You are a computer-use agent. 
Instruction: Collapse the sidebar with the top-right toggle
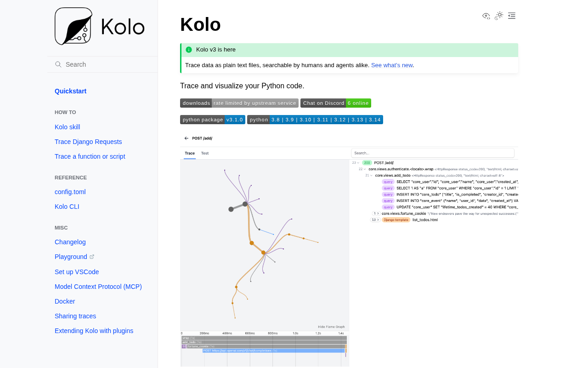(x=512, y=16)
